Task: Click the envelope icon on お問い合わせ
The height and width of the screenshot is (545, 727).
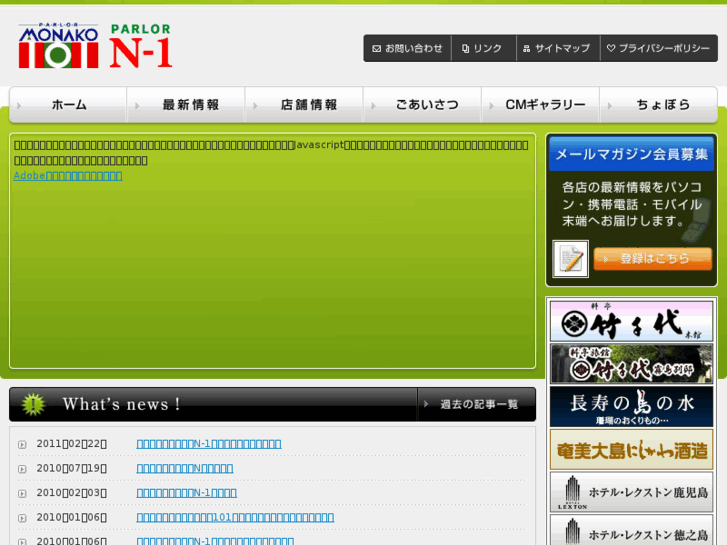Action: pyautogui.click(x=376, y=49)
